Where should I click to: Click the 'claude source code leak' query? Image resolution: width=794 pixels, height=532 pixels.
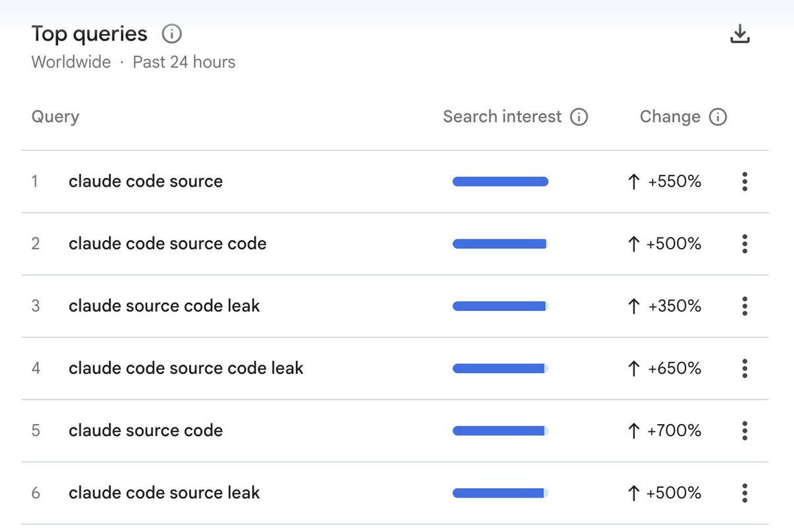coord(164,306)
